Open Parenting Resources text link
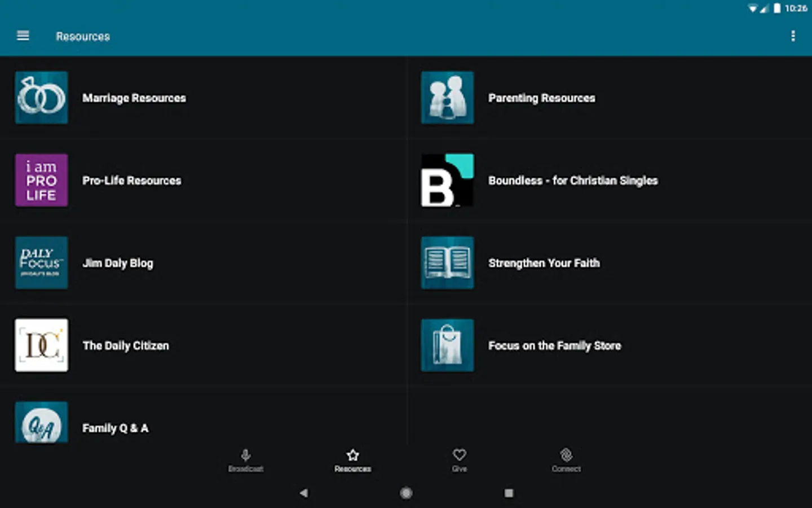This screenshot has width=812, height=508. click(x=542, y=98)
